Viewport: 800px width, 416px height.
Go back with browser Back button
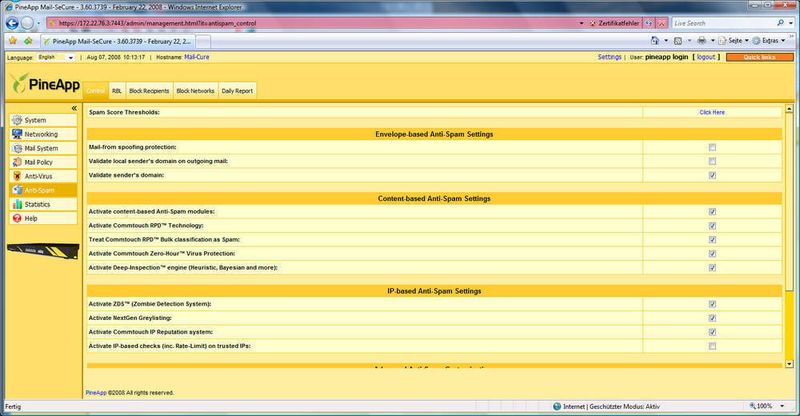[12, 23]
